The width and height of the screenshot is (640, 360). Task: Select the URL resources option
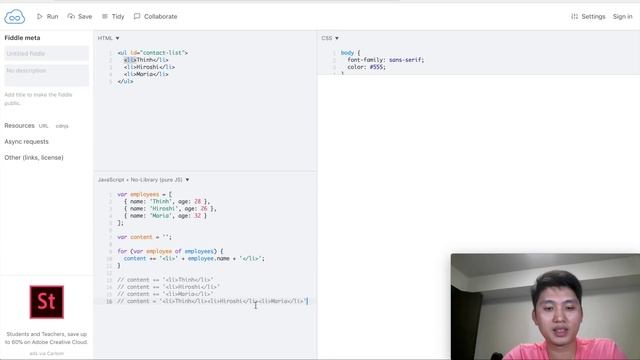43,126
